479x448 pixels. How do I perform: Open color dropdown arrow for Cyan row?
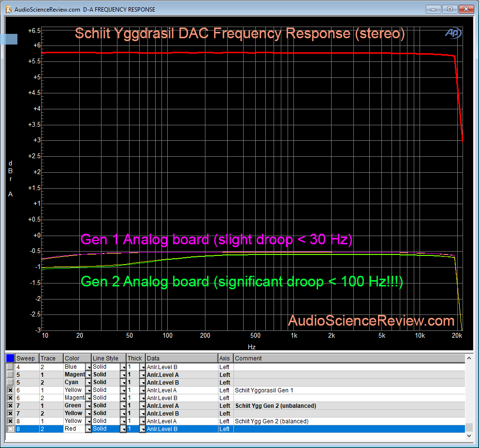pyautogui.click(x=88, y=382)
